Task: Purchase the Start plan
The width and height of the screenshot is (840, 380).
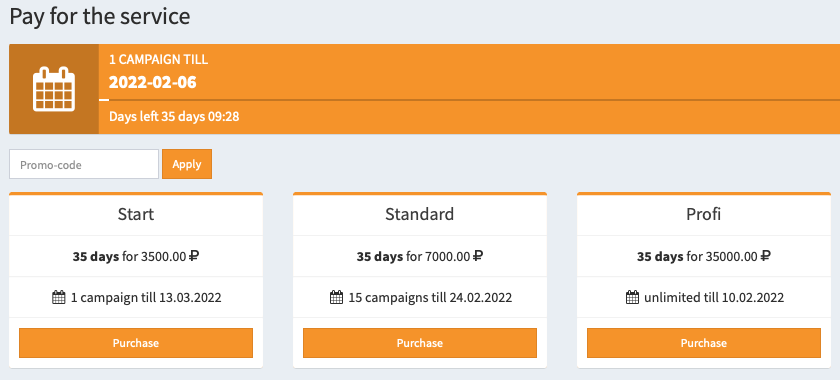Action: point(136,343)
